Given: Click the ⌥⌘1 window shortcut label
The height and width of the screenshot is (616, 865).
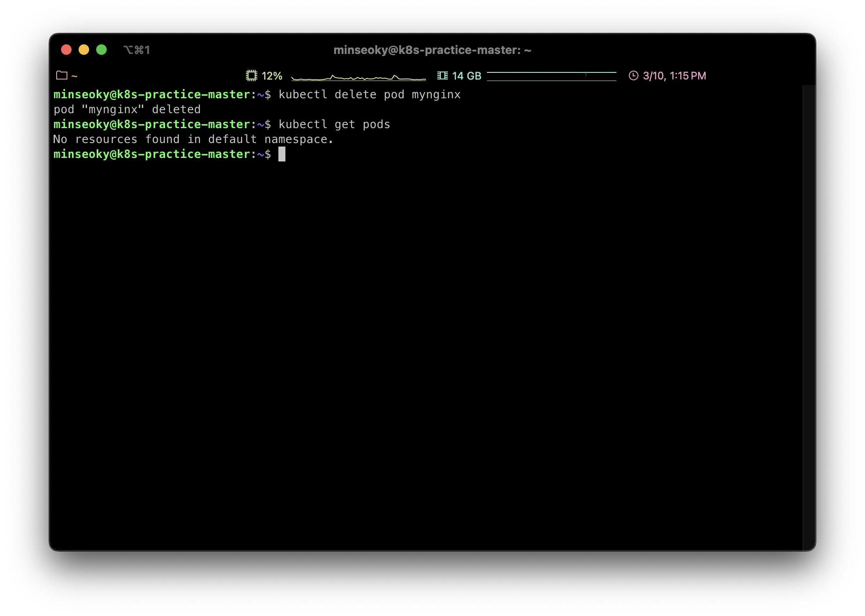Looking at the screenshot, I should click(137, 50).
